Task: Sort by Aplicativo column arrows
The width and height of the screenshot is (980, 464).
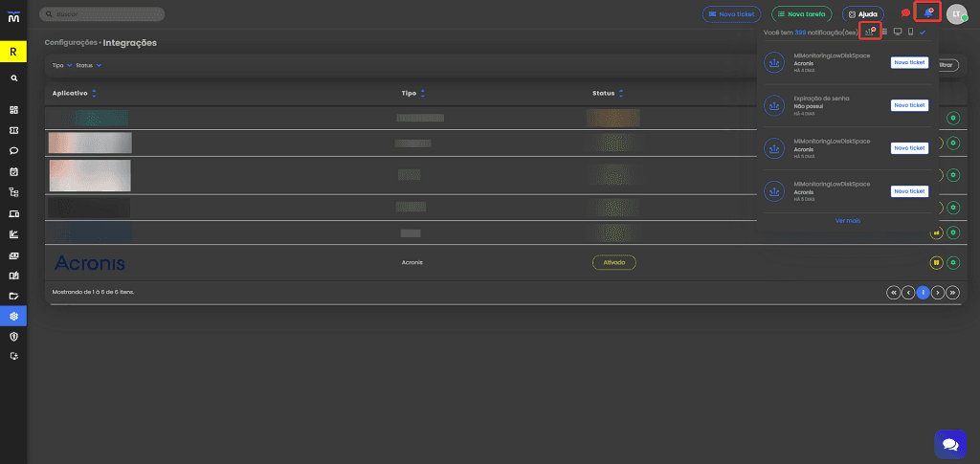Action: tap(95, 93)
